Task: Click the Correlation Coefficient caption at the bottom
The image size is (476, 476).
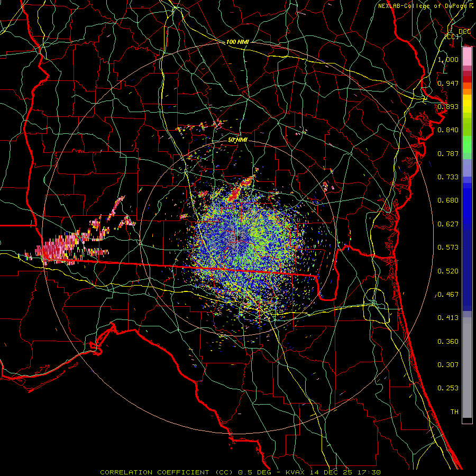Action: pyautogui.click(x=240, y=472)
